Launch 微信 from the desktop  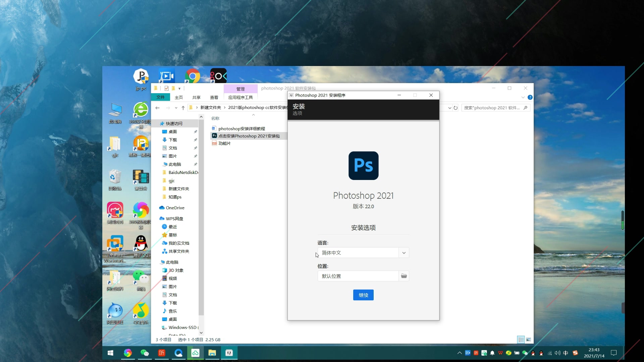[141, 277]
